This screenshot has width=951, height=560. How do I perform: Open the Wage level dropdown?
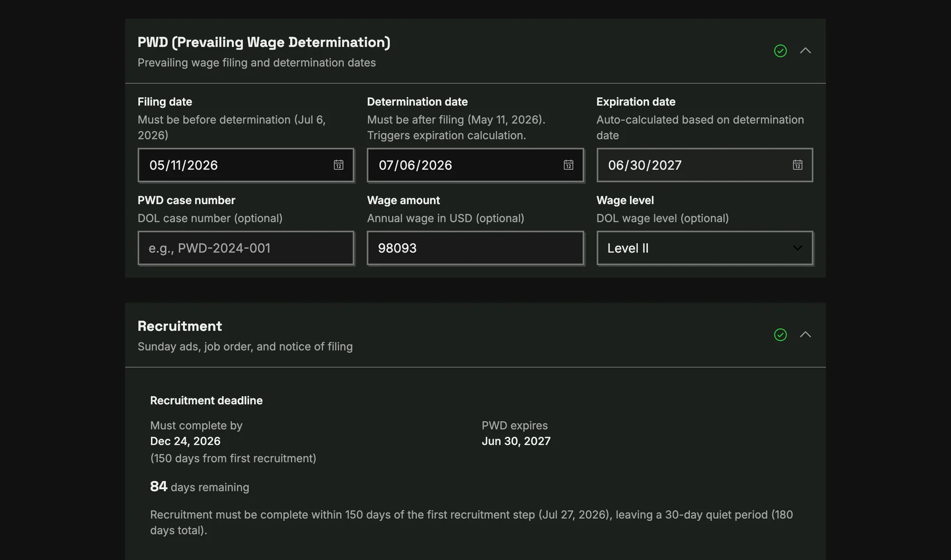tap(705, 248)
